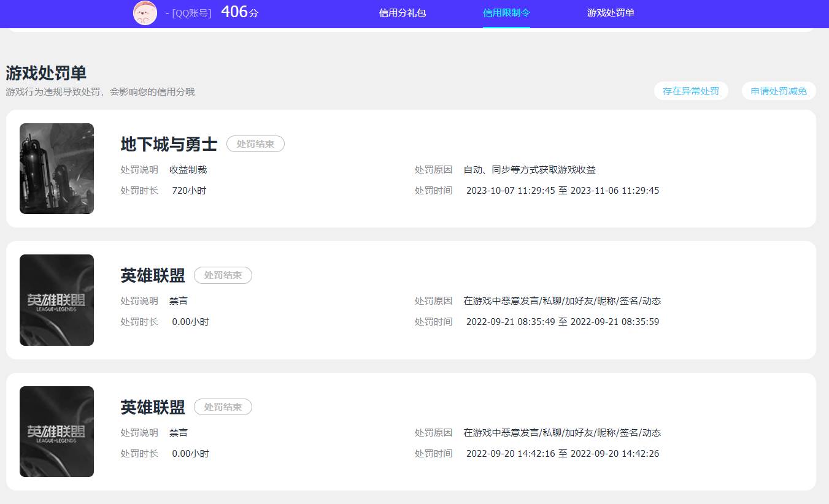Click the 处罚结束 badge on first 英雄联盟 entry
Viewport: 829px width, 504px height.
223,275
